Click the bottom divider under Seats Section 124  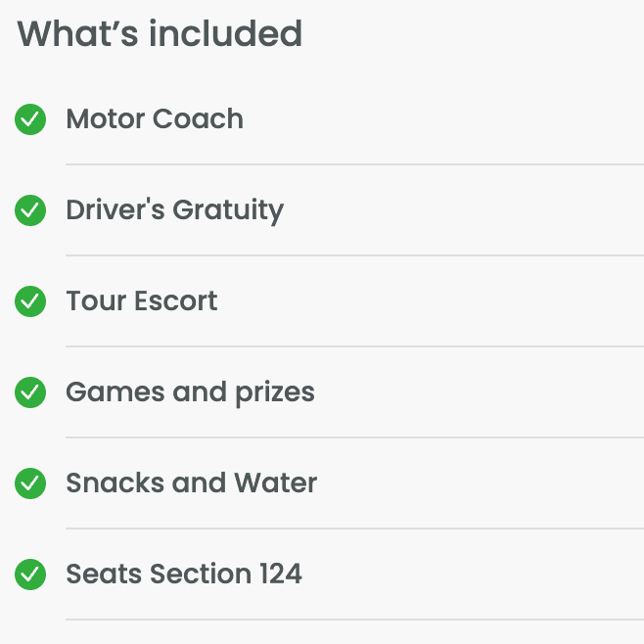pos(354,620)
